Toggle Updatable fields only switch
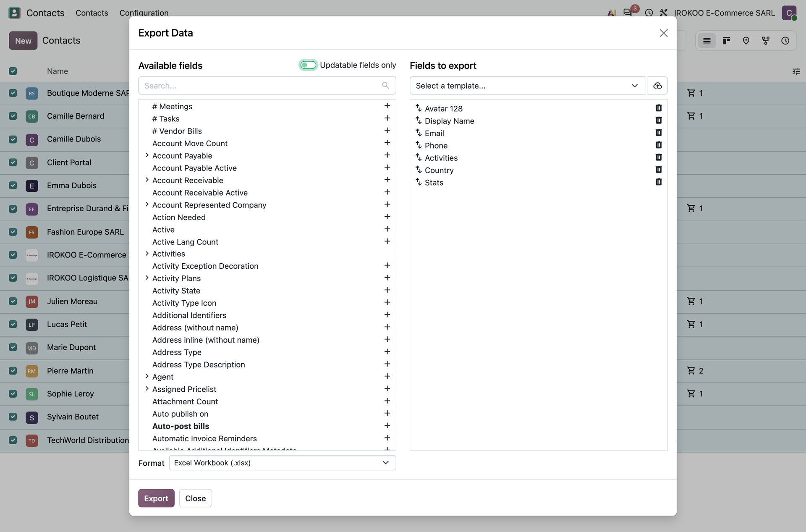This screenshot has height=532, width=806. (308, 65)
